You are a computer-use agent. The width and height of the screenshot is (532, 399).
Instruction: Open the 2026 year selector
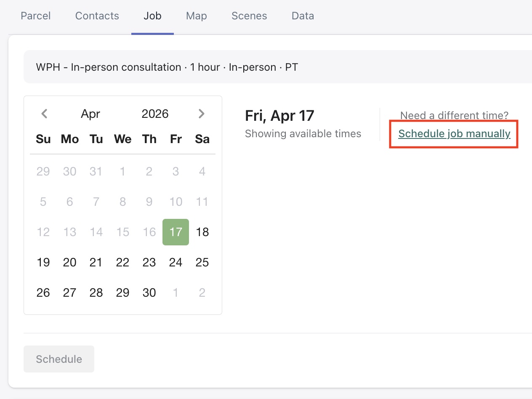pos(155,114)
